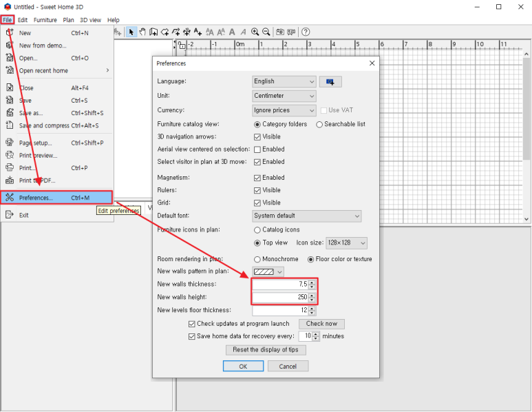Viewport: 532px width, 412px height.
Task: Open the Unit dropdown showing Centimeter
Action: tap(284, 96)
